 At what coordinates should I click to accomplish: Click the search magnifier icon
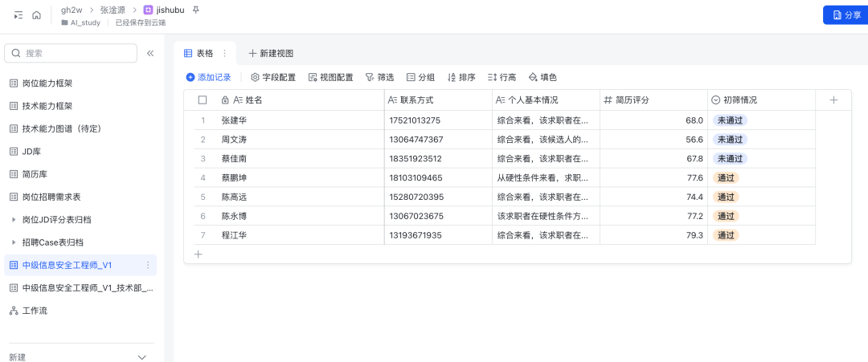point(16,53)
